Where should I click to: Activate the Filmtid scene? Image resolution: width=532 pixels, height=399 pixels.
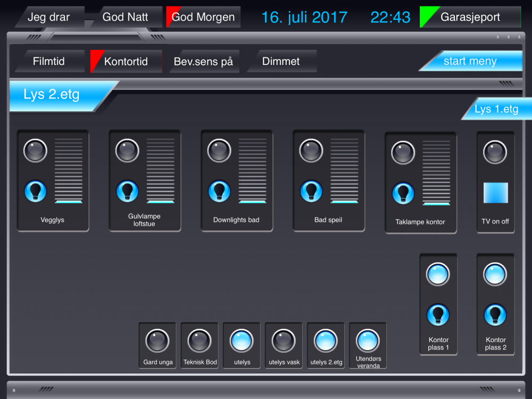click(x=49, y=61)
